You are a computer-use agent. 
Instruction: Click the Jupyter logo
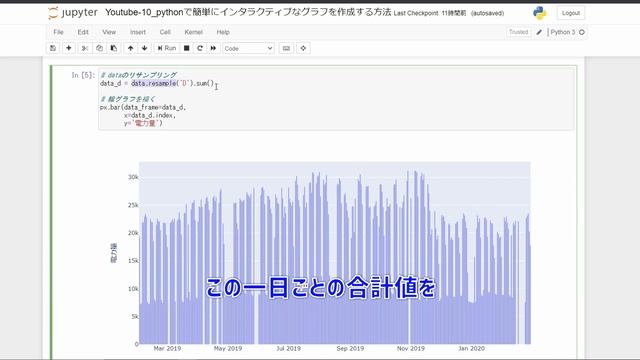(73, 13)
